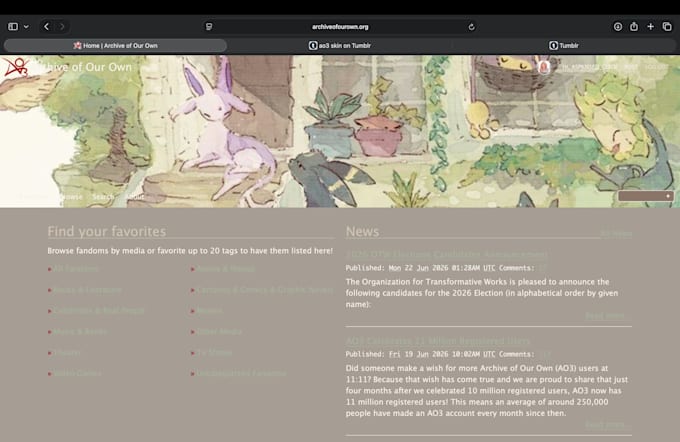Click the 'Mon 22 Jun 2026 01:28AM UTC' date
Viewport: 680px width, 442px height.
pos(442,268)
